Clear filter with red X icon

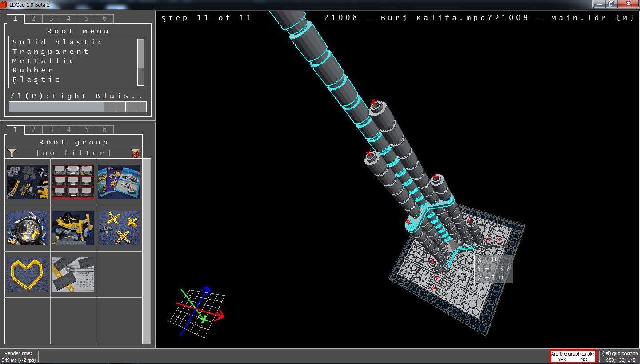136,153
